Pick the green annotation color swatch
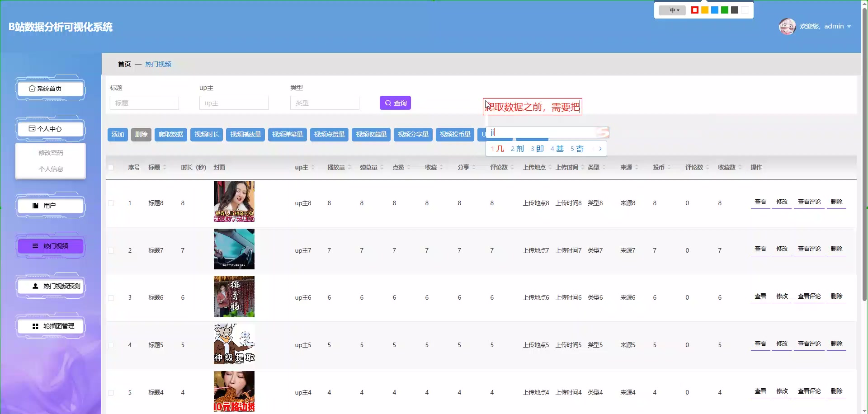 tap(725, 10)
